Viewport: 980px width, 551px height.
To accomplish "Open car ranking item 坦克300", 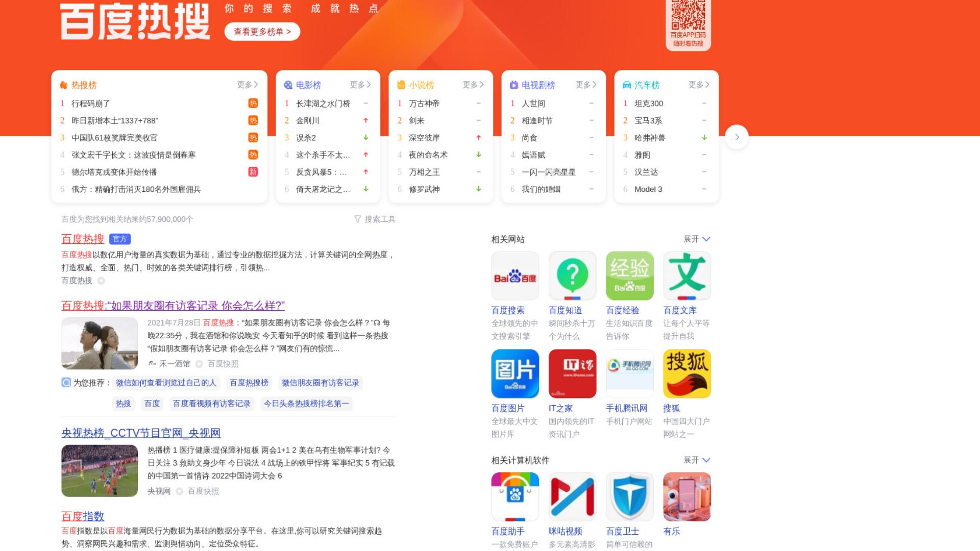I will click(649, 104).
